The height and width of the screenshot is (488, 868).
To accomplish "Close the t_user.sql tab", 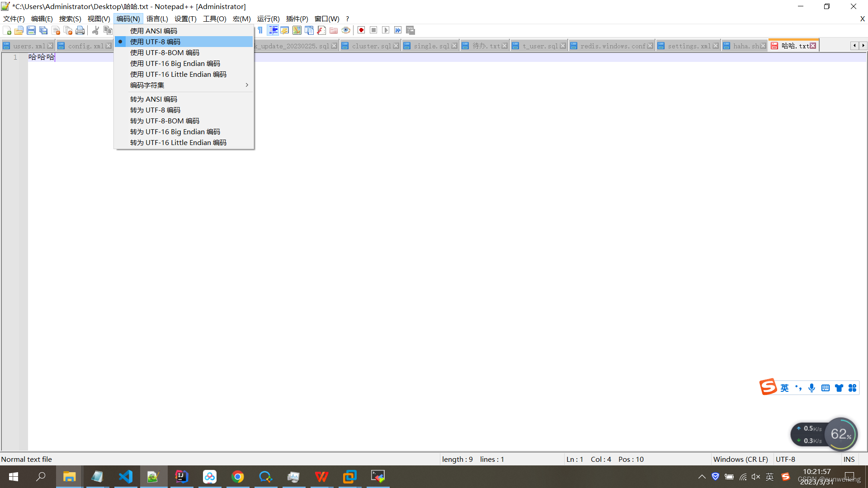I will coord(563,46).
